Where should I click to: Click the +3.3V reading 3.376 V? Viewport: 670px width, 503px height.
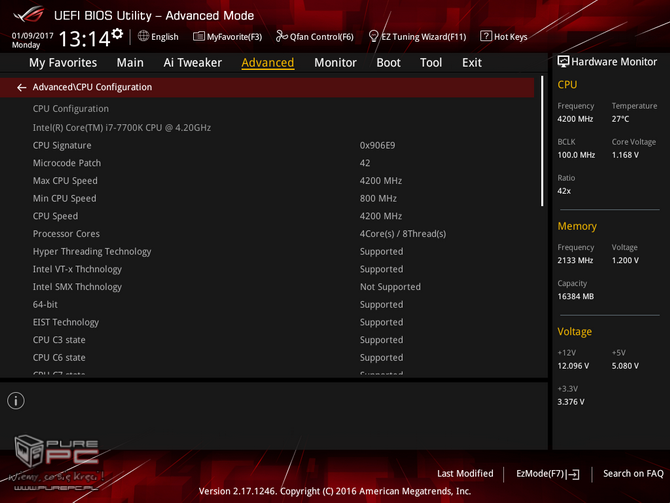571,402
